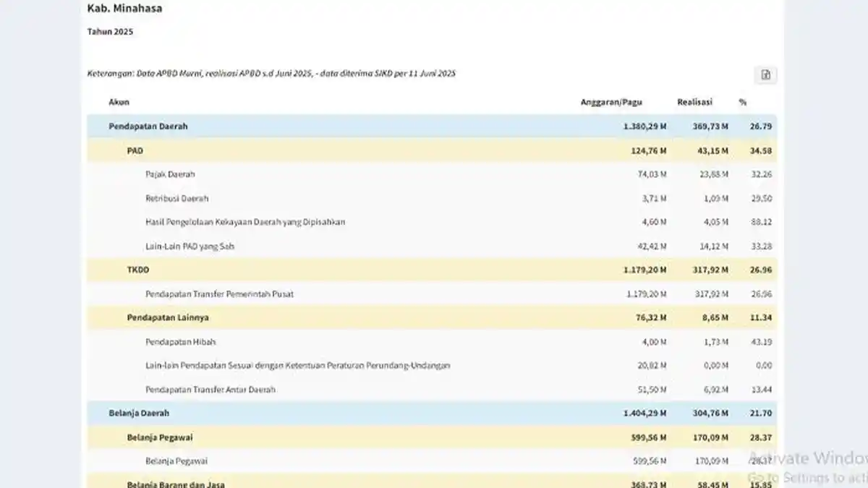Viewport: 868px width, 488px height.
Task: Select Pendapatan Hibah percentage 43.19
Action: [x=761, y=341]
